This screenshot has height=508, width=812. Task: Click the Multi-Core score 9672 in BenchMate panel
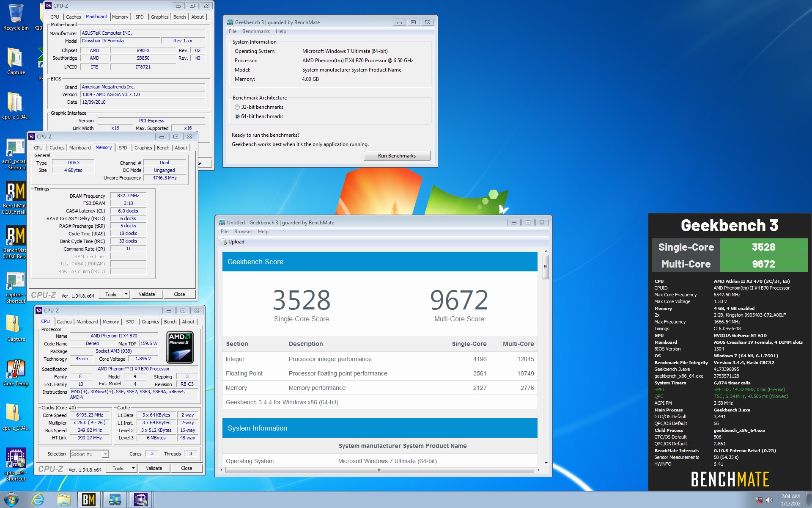(x=763, y=264)
